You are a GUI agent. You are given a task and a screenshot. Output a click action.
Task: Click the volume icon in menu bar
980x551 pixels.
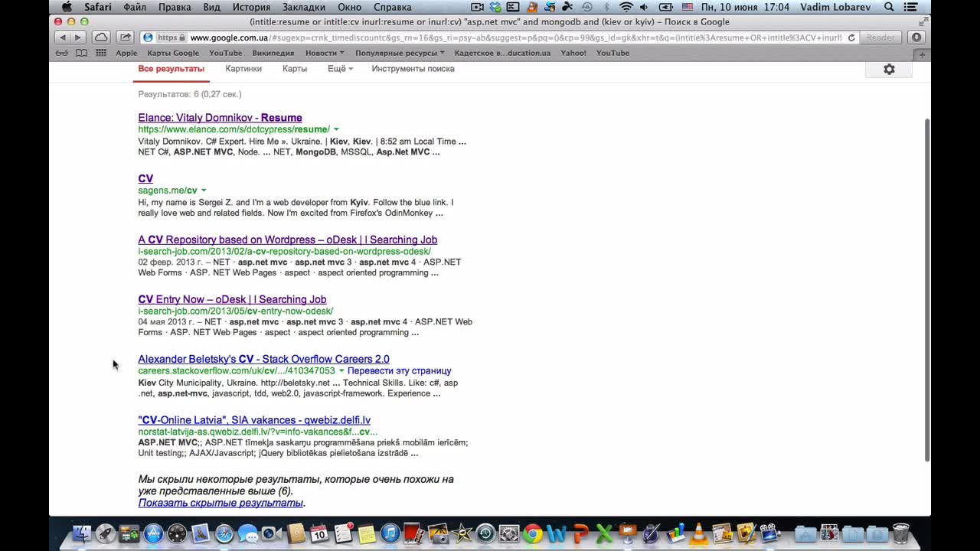(644, 7)
